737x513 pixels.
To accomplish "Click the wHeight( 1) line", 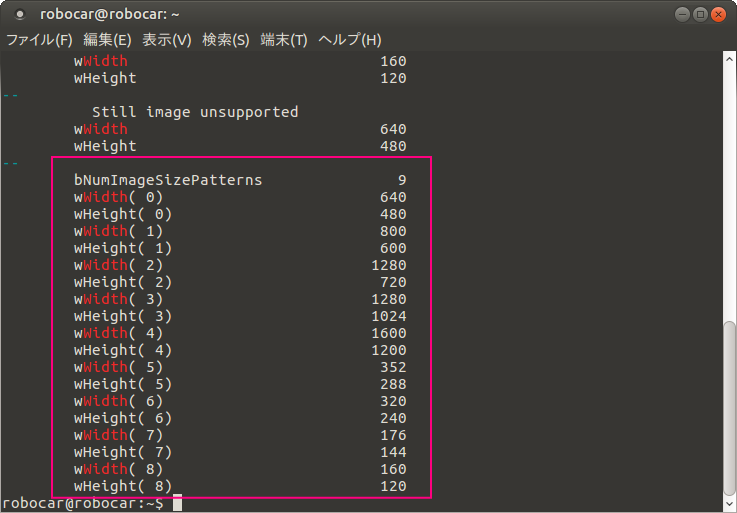I will click(240, 248).
